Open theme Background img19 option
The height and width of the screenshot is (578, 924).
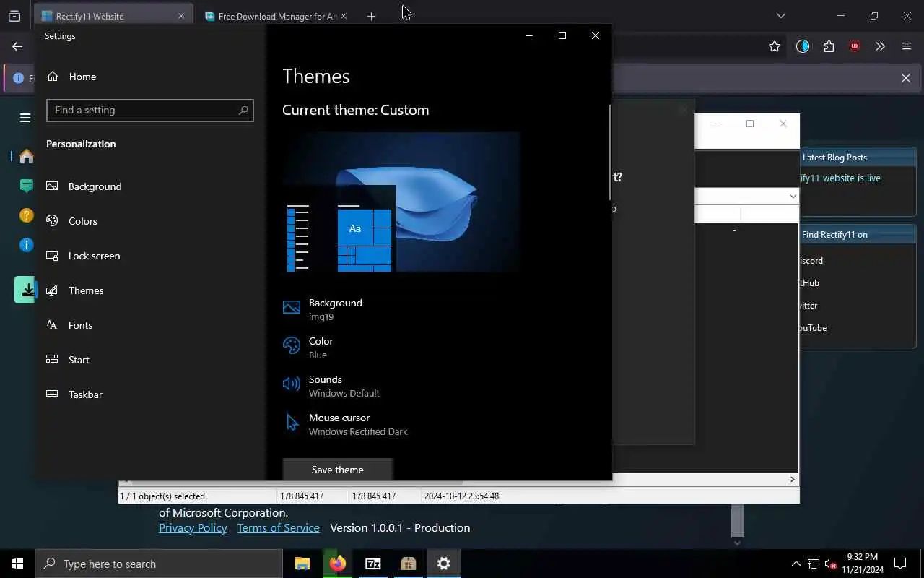coord(323,309)
